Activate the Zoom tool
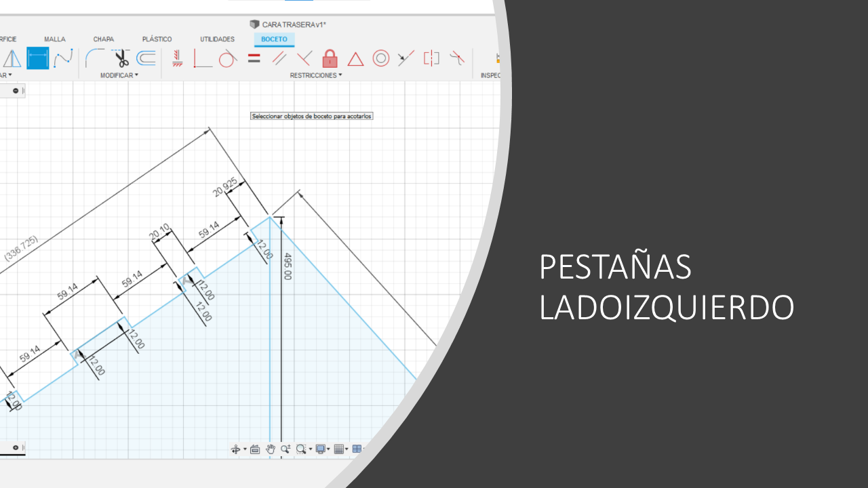Image resolution: width=868 pixels, height=488 pixels. point(285,449)
